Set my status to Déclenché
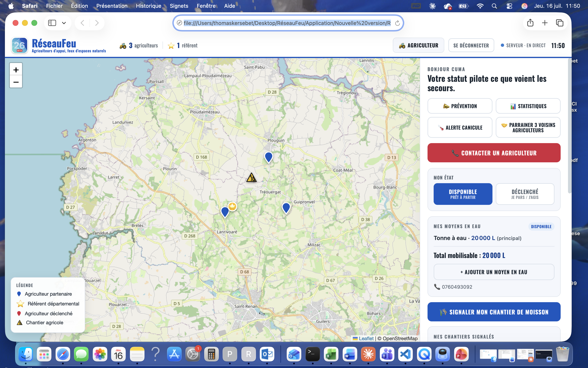Viewport: 588px width, 368px height. tap(525, 194)
